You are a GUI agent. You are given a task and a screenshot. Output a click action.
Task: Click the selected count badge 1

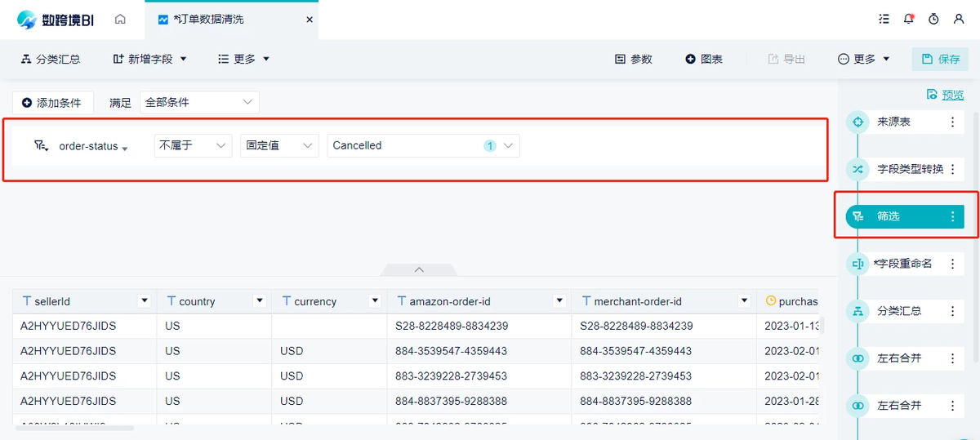490,146
